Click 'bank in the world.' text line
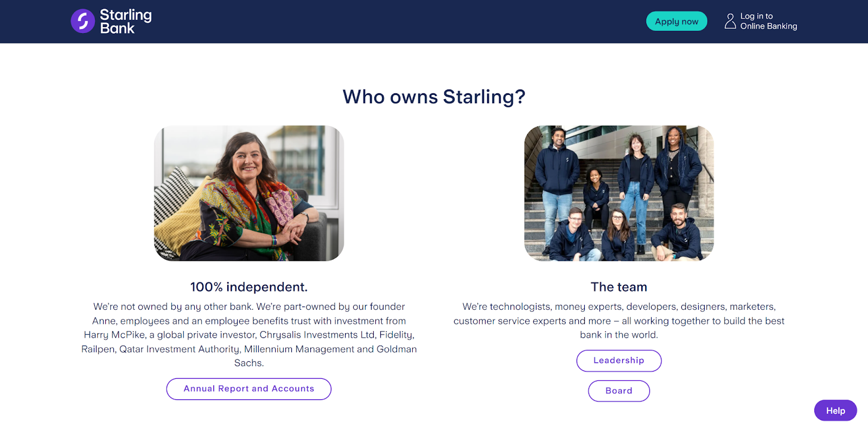This screenshot has width=868, height=434. (x=618, y=335)
